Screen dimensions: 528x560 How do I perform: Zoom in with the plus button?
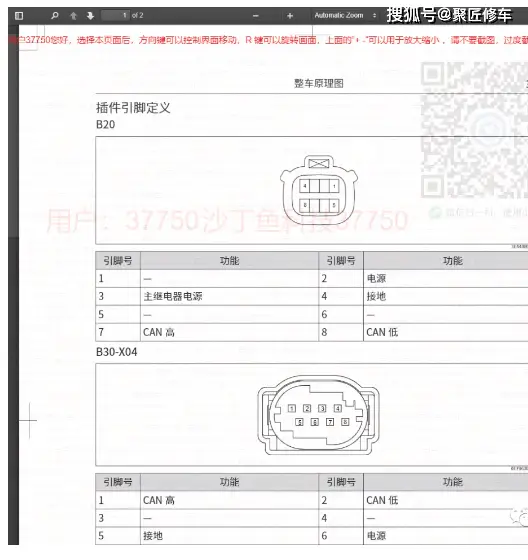[290, 16]
